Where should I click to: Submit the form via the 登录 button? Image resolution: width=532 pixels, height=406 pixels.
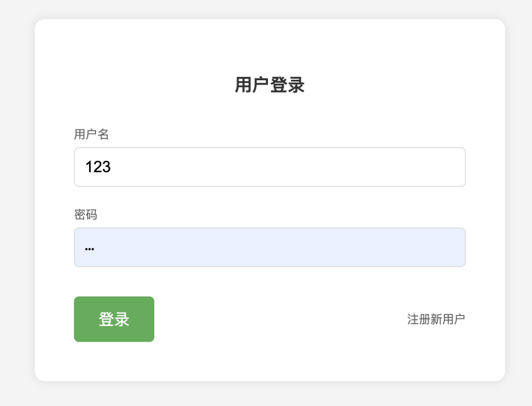coord(114,319)
